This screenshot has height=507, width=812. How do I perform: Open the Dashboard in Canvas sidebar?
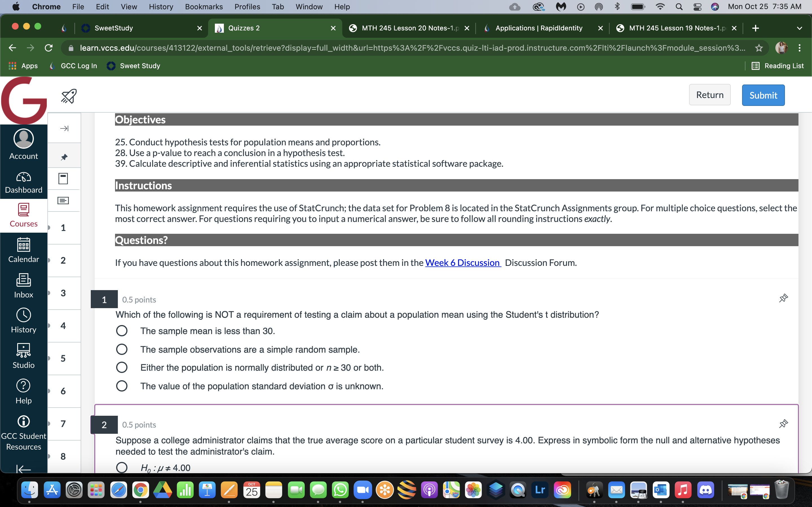(x=23, y=182)
